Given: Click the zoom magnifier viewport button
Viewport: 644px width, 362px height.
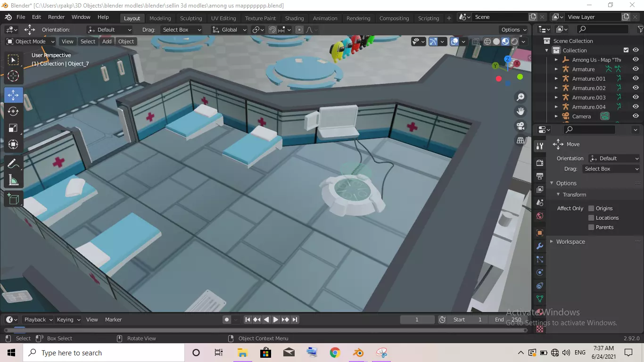Looking at the screenshot, I should [520, 97].
